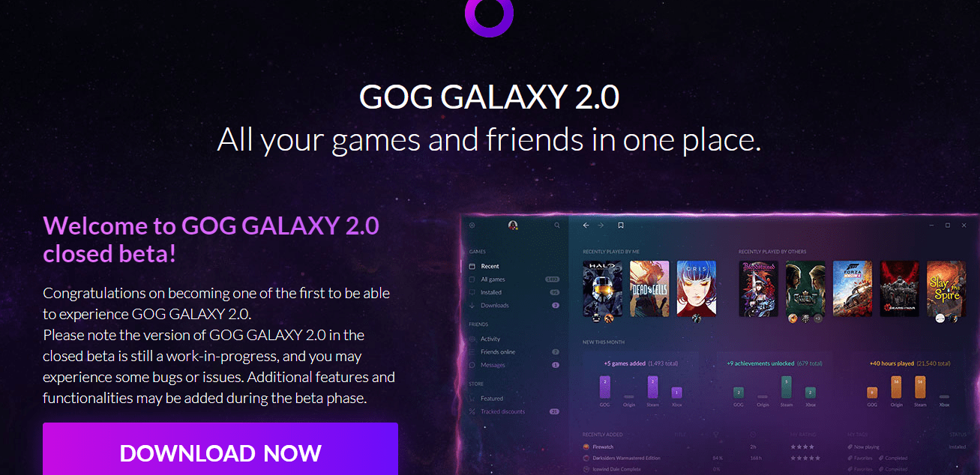Click the Dead Cells game cover
The width and height of the screenshot is (980, 475).
[649, 288]
